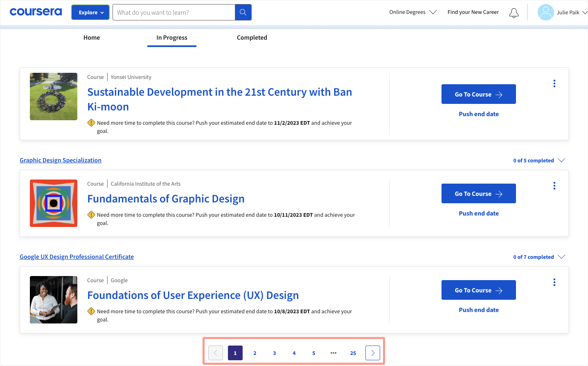Jump to page 25
The width and height of the screenshot is (588, 366).
(x=353, y=353)
